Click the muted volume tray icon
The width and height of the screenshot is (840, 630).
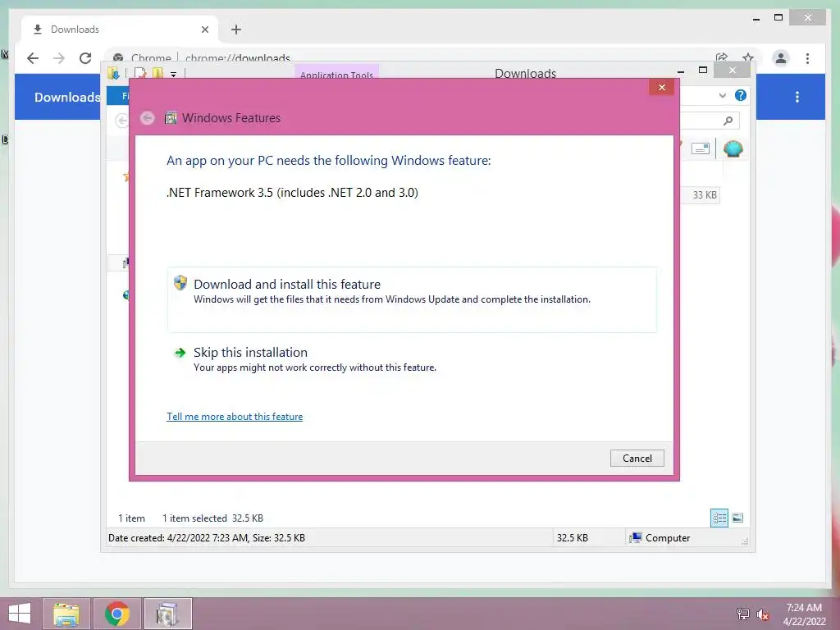pos(762,614)
